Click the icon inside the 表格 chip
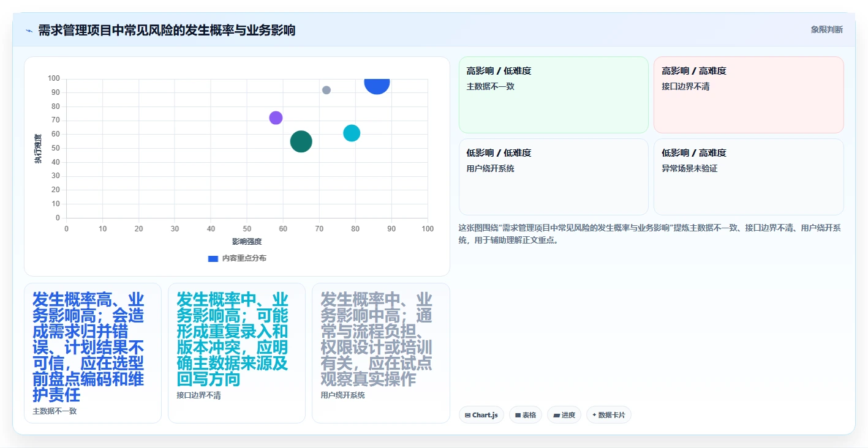The height and width of the screenshot is (448, 868). [x=518, y=415]
